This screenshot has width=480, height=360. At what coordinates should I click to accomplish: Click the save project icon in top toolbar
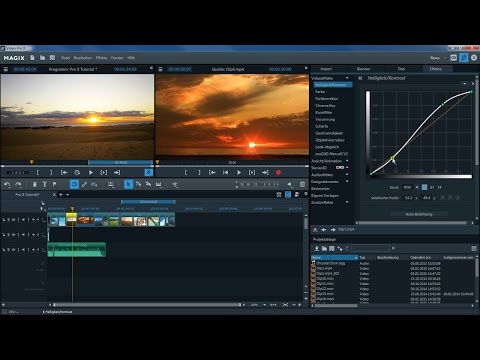(52, 58)
